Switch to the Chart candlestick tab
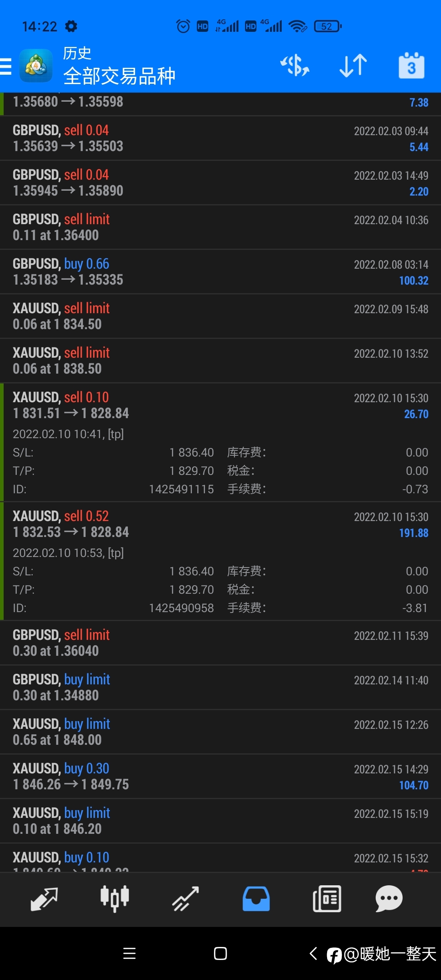The width and height of the screenshot is (441, 980). 115,899
